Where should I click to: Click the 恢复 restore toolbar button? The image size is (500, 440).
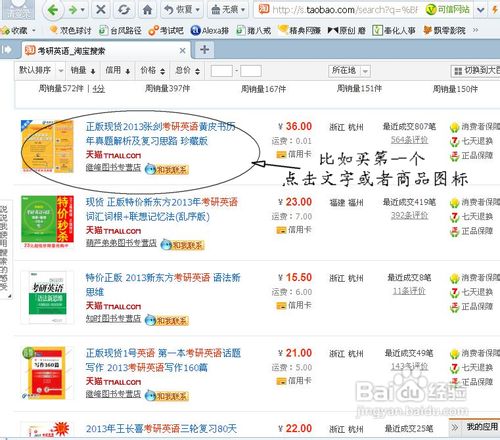click(x=182, y=9)
